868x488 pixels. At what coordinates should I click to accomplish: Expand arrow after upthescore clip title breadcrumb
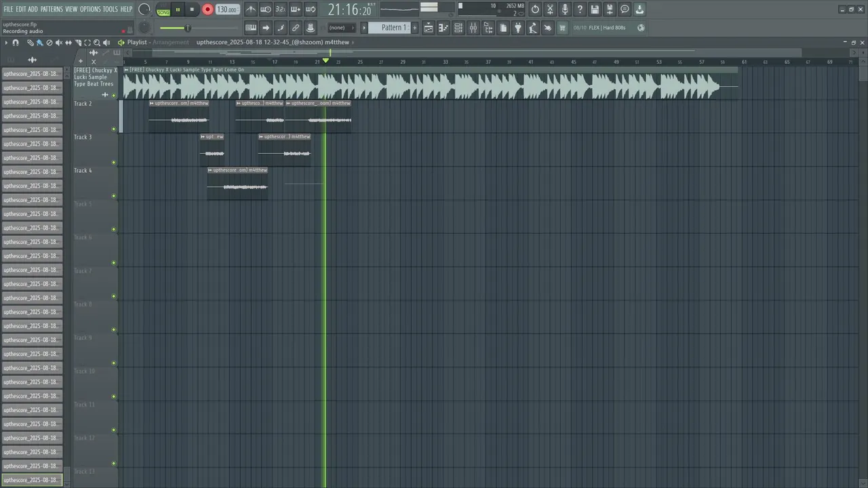pos(353,42)
